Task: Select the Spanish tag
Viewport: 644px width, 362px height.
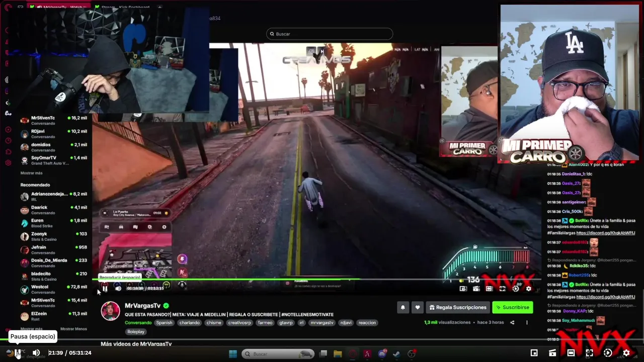Action: click(x=164, y=323)
